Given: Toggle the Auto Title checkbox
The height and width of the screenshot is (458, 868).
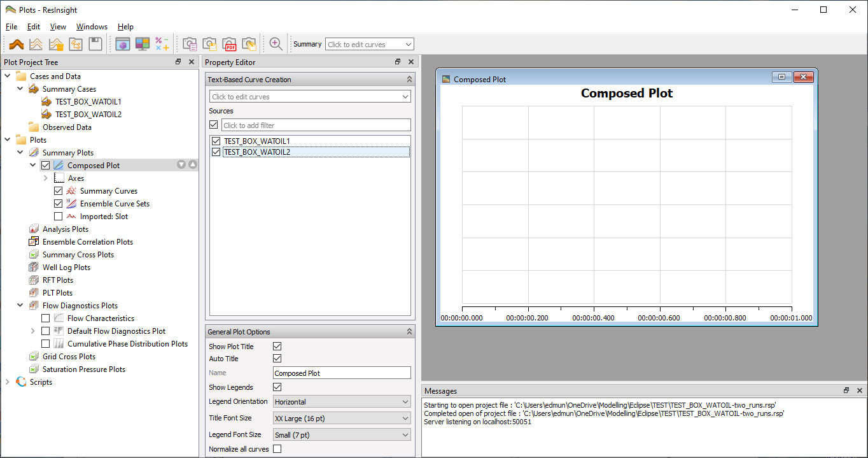Looking at the screenshot, I should tap(277, 359).
